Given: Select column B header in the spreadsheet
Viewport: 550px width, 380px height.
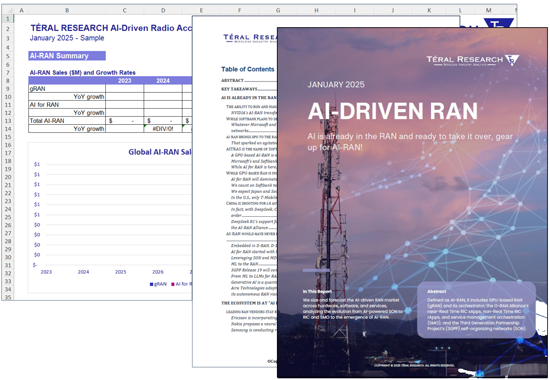Looking at the screenshot, I should click(x=67, y=11).
